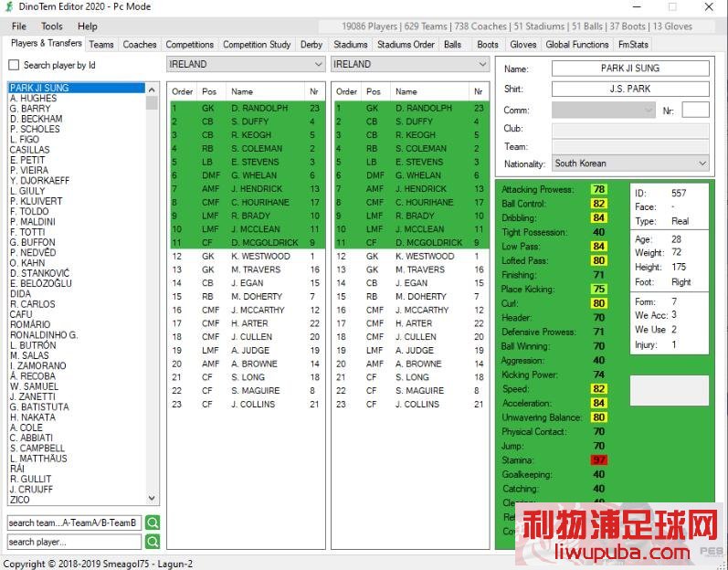
Task: Click the search team magnifier icon
Action: (153, 522)
